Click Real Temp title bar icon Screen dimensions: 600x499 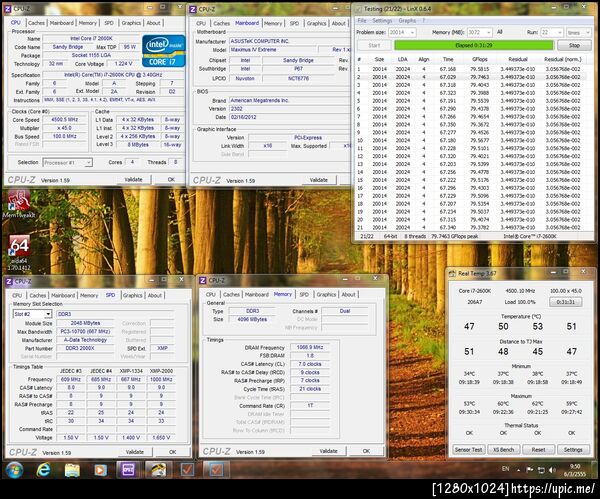pos(452,274)
